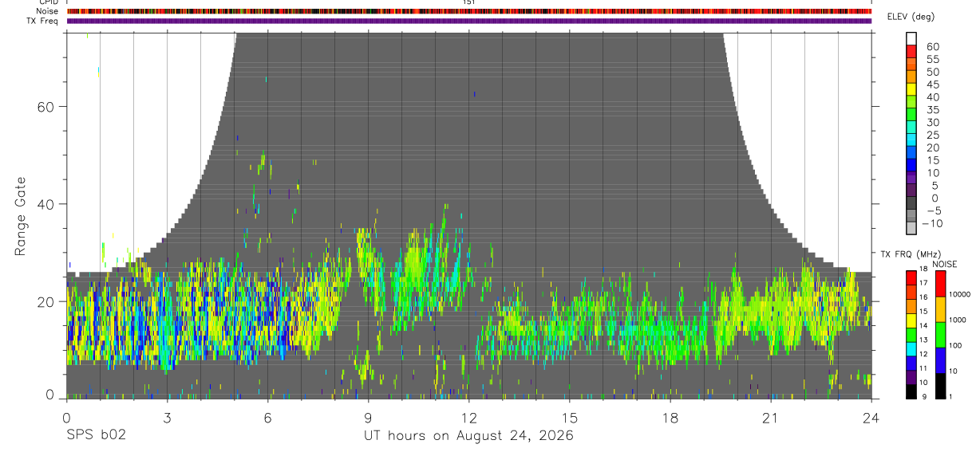Click the Range Gate 60 axis label
The width and height of the screenshot is (980, 452).
tap(46, 106)
